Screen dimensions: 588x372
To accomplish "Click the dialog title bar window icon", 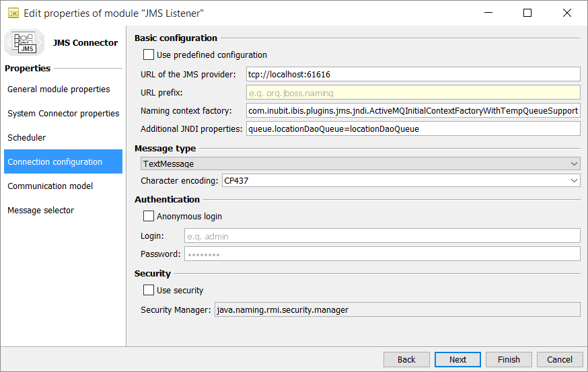I will pos(12,13).
